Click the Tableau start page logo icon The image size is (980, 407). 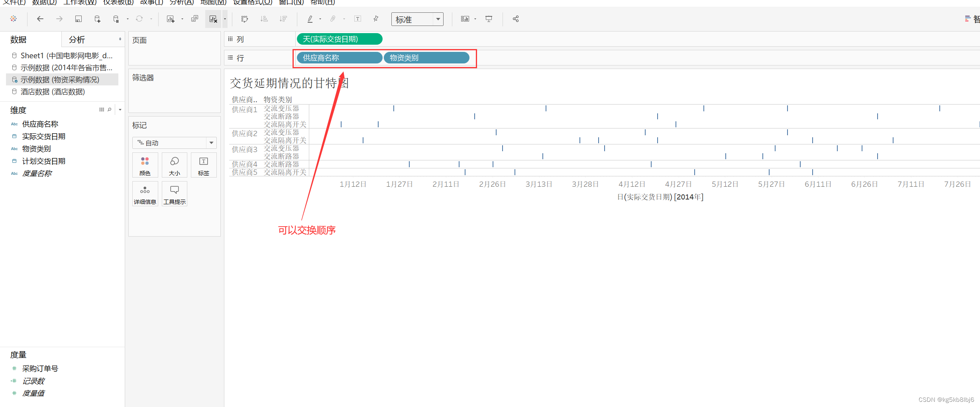click(14, 19)
